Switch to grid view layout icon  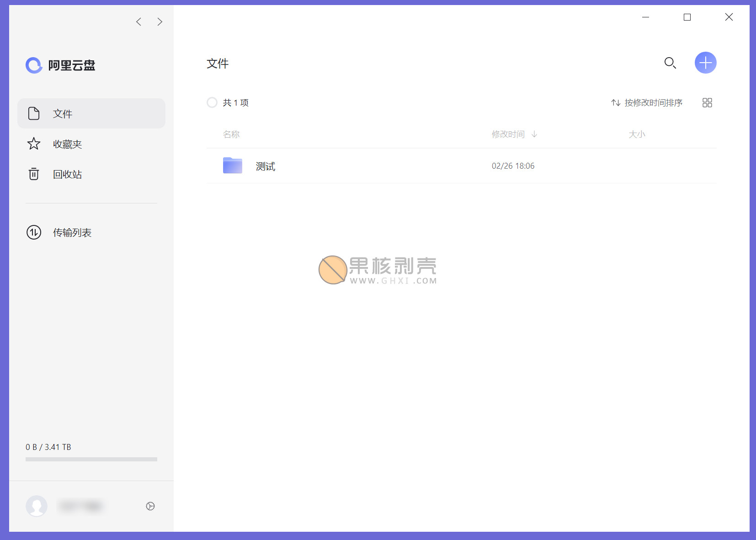[707, 103]
